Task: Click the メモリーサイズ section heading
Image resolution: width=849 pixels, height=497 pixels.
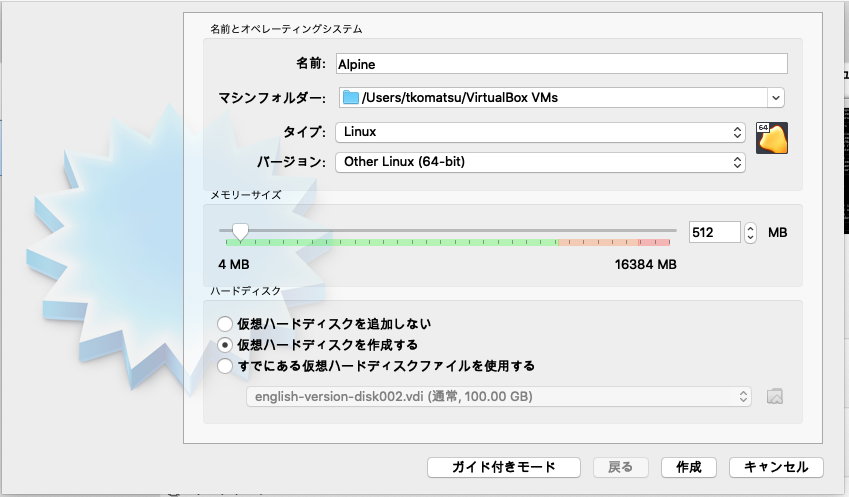Action: tap(246, 195)
